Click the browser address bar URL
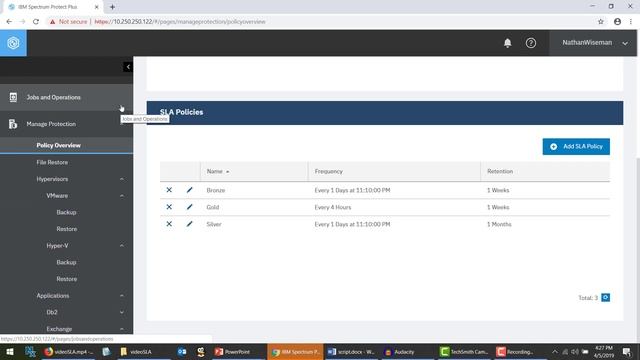Screen dimensions: 640x360 180,22
